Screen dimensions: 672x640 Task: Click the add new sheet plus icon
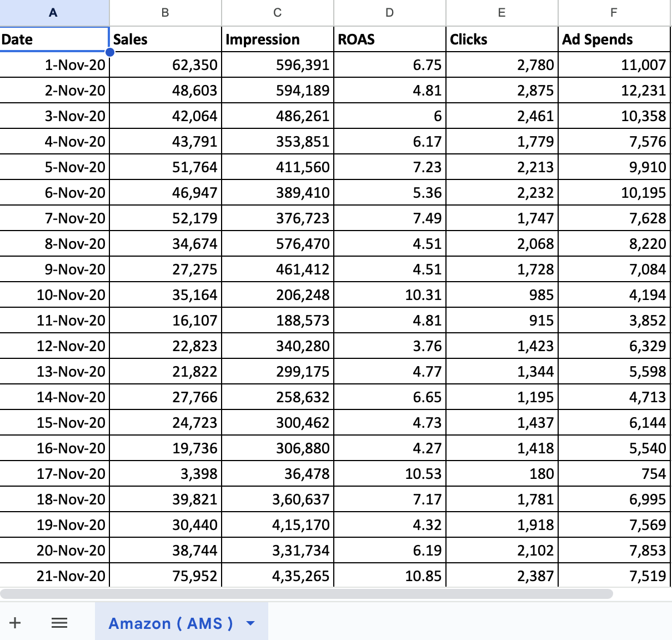click(15, 623)
